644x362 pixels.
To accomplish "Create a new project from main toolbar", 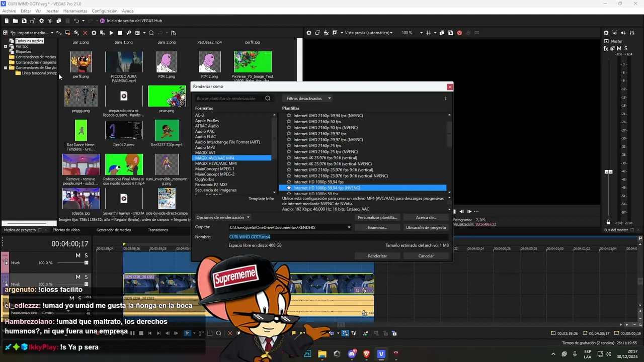I will pos(7,21).
